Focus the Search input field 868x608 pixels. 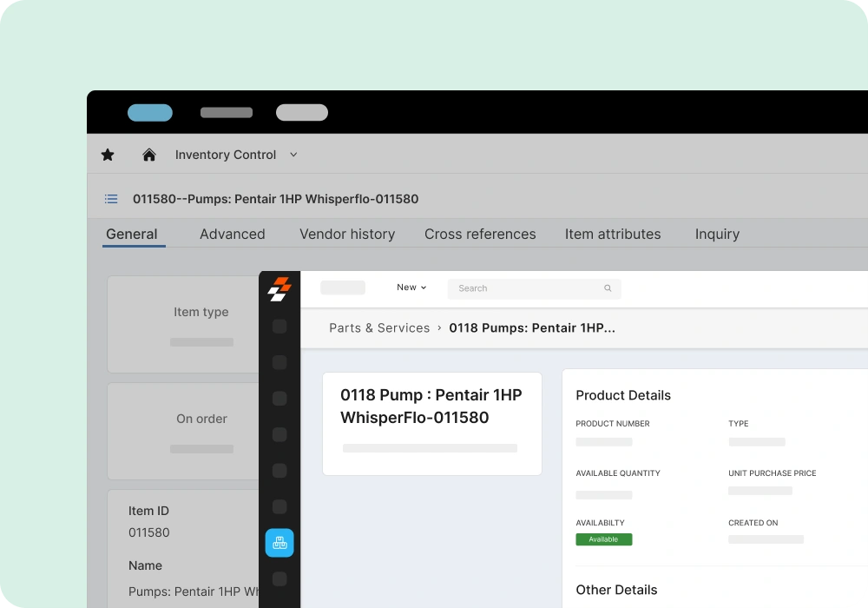[x=525, y=288]
